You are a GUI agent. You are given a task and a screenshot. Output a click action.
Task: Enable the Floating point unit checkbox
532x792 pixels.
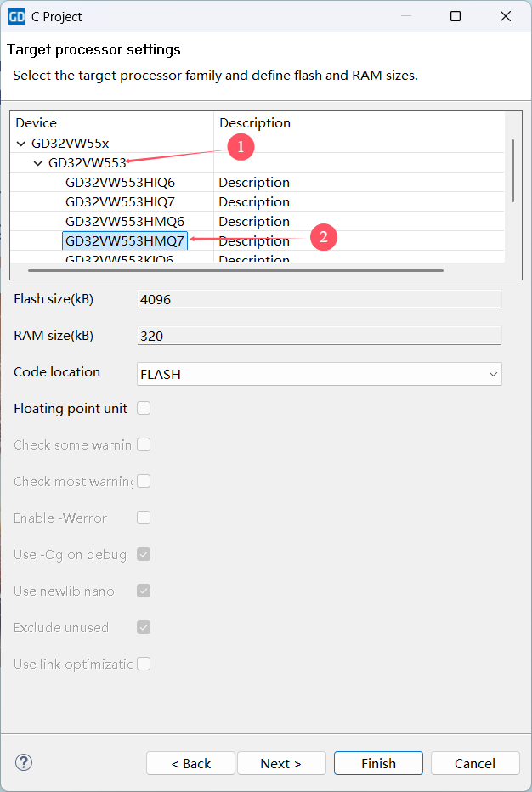pyautogui.click(x=144, y=409)
